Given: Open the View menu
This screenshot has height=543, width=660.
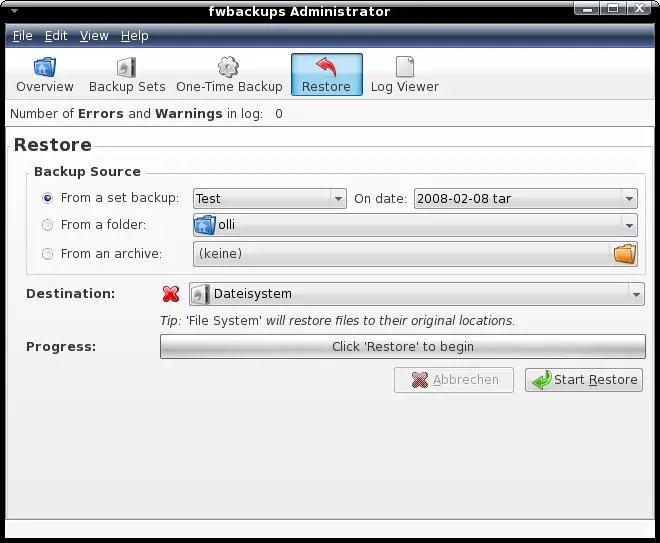Looking at the screenshot, I should (x=94, y=36).
